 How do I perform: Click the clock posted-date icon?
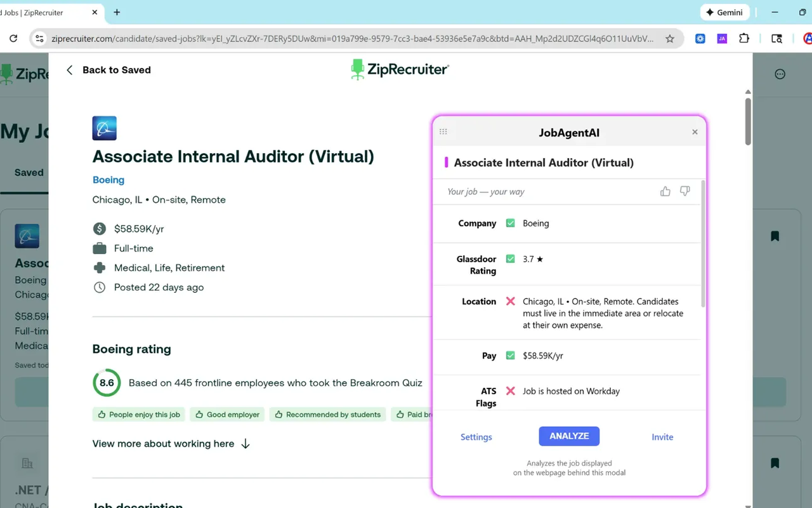[100, 288]
